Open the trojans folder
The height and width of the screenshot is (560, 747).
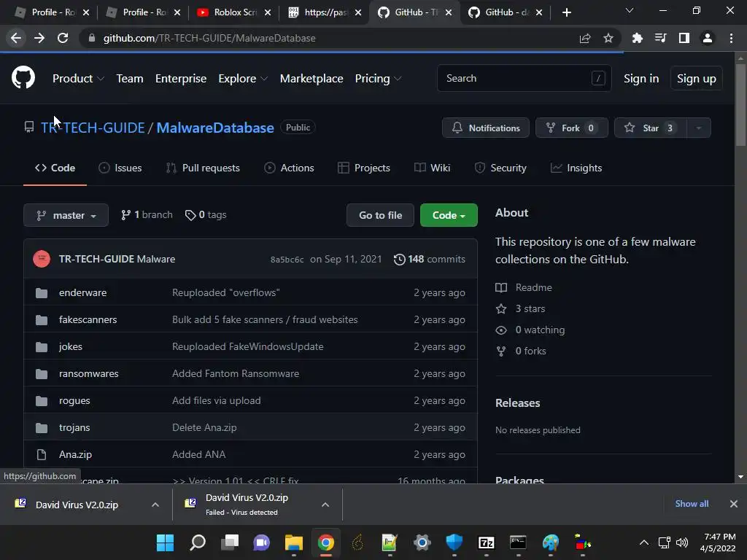click(74, 427)
